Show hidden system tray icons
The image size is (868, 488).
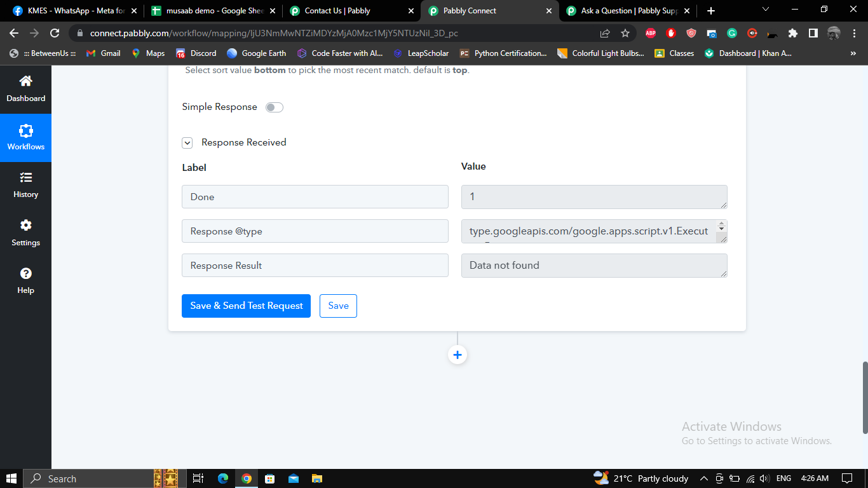pos(704,478)
